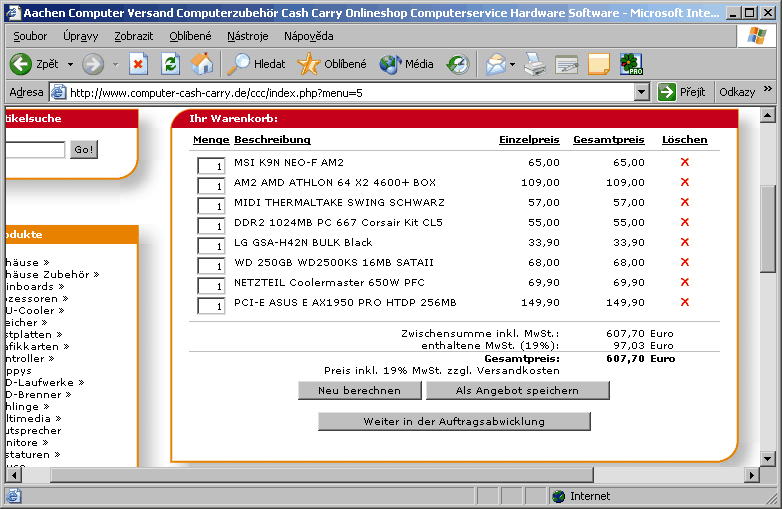
Task: Open the Mail envelope toolbar icon
Action: 496,64
